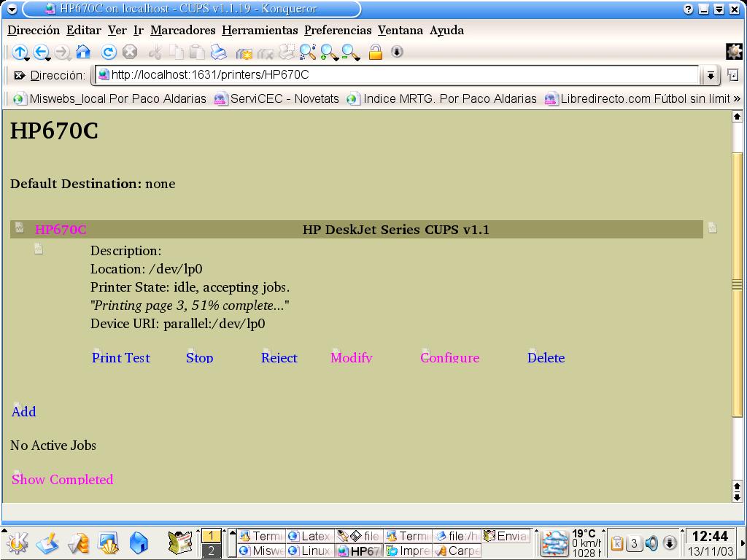This screenshot has height=560, width=747.
Task: Close current tab with the tab X icon
Action: pyautogui.click(x=266, y=52)
